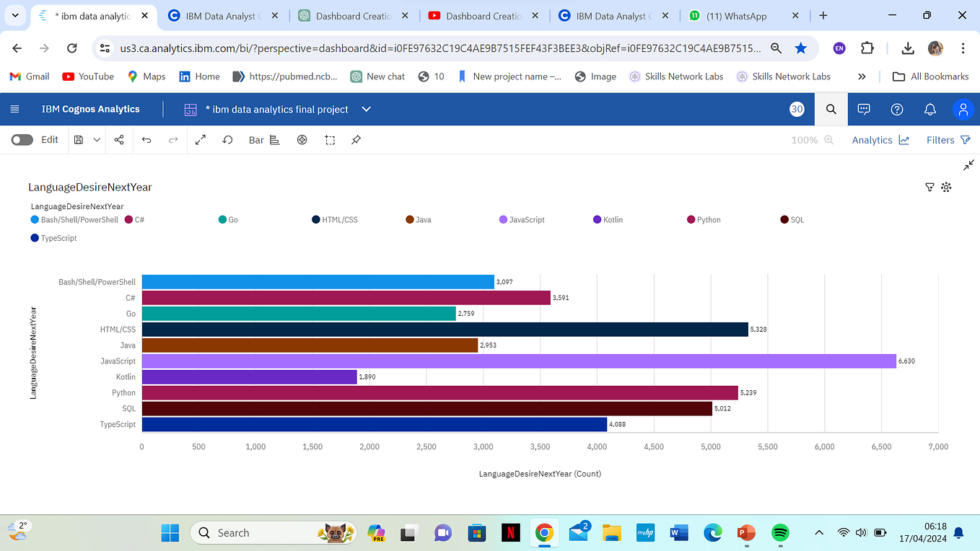Pin the dashboard using the pin icon
Screen dimensions: 980x551
click(355, 140)
